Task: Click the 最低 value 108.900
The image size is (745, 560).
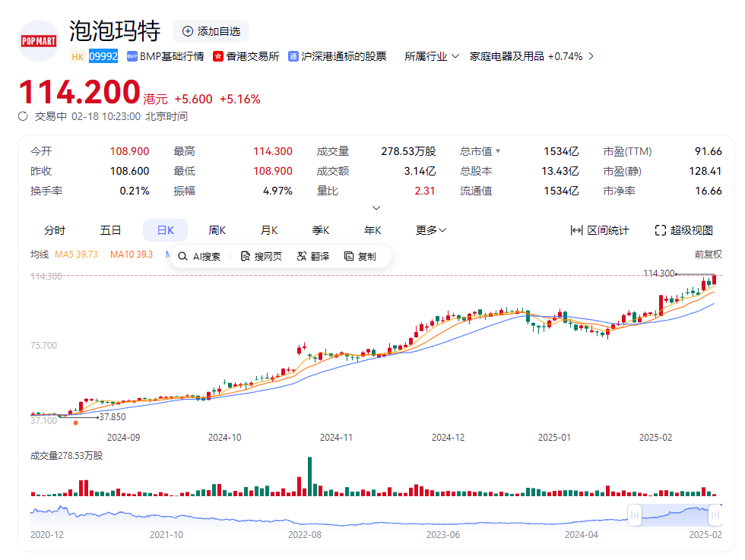Action: (273, 171)
